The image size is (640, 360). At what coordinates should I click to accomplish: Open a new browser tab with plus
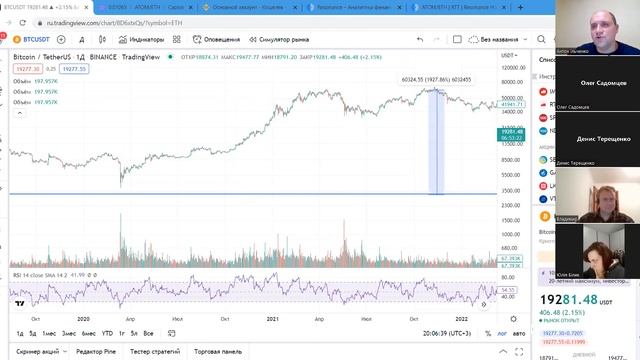pos(520,7)
